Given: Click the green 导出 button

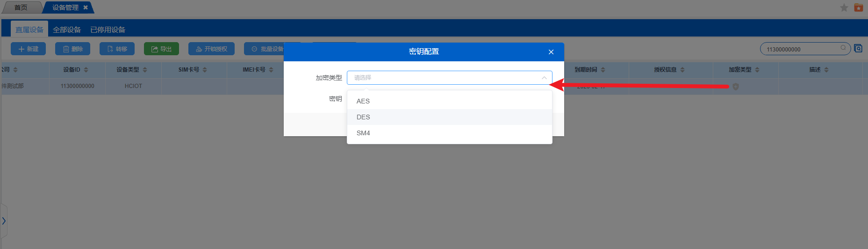Looking at the screenshot, I should point(161,49).
